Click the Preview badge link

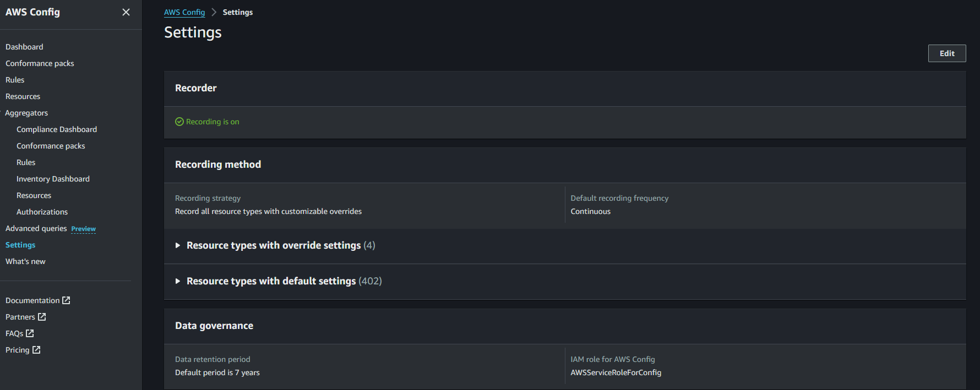pos(83,229)
